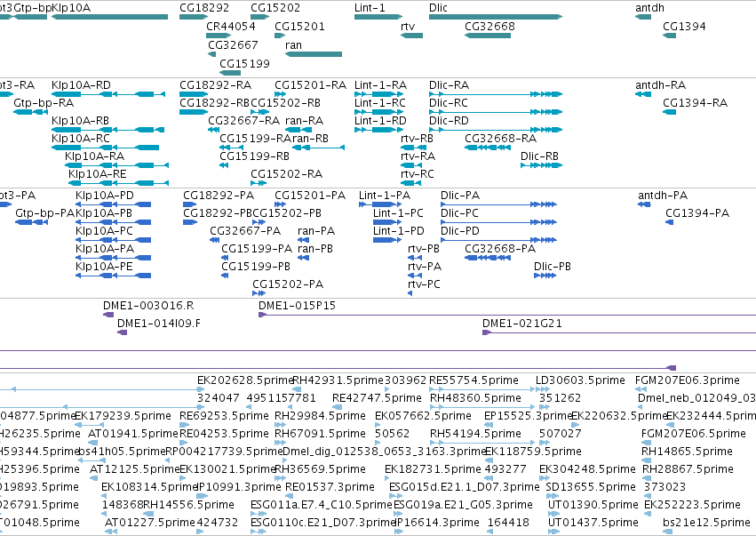This screenshot has height=536, width=756.
Task: Select the CG18292-RB transcript label
Action: pyautogui.click(x=215, y=103)
